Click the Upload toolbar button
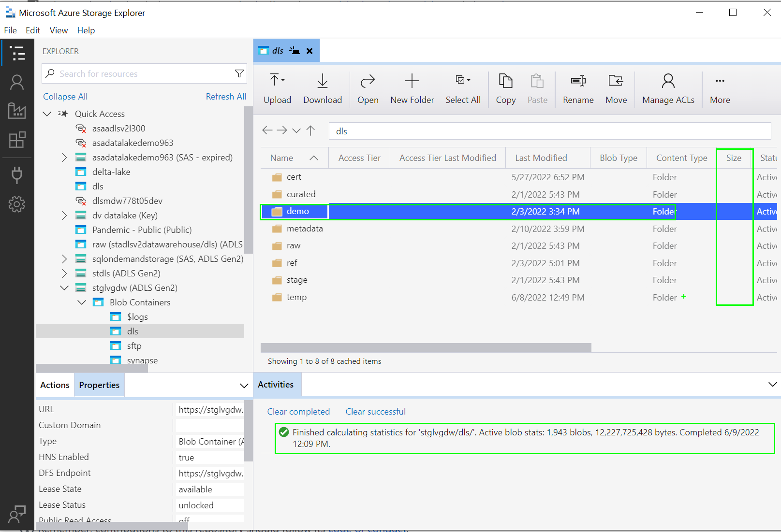 [x=277, y=89]
